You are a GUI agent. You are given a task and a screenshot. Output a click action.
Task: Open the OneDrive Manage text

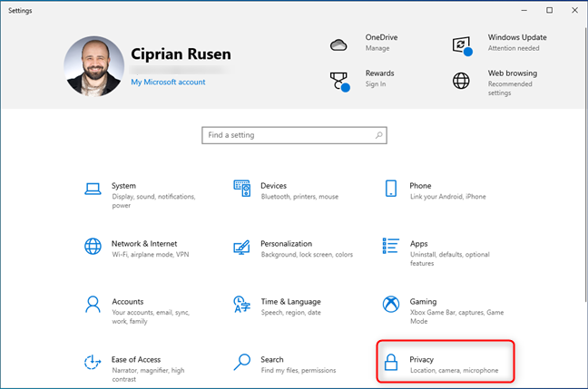pos(377,48)
